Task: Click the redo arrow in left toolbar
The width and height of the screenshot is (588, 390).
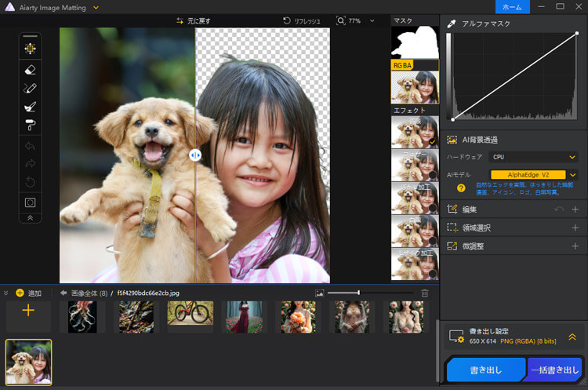Action: tap(30, 164)
